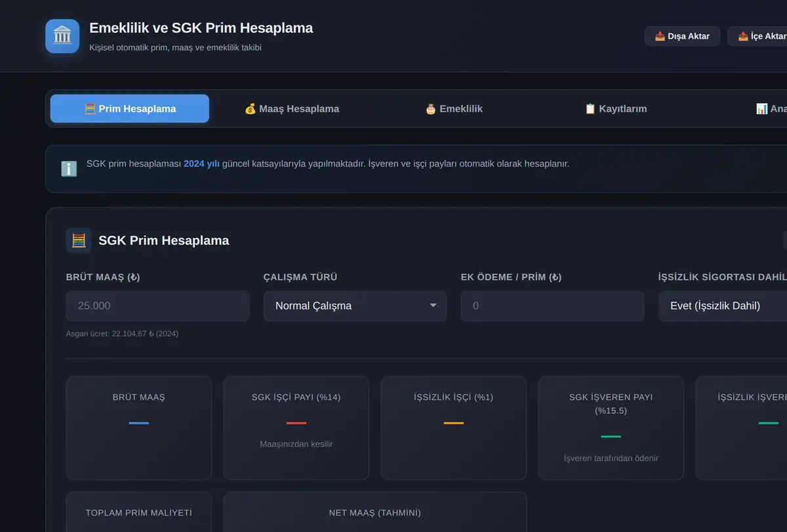Click the Net Maaş (Tahmini) card

375,512
